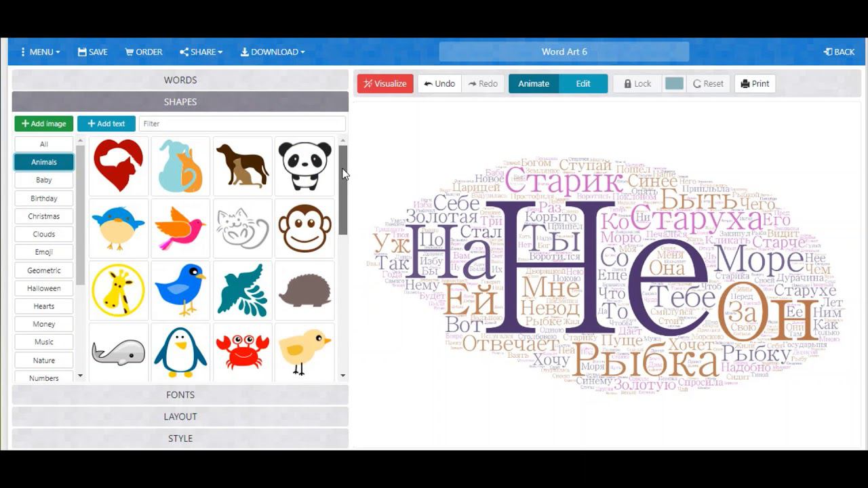Select the blue bird with orange beak shape

[180, 290]
